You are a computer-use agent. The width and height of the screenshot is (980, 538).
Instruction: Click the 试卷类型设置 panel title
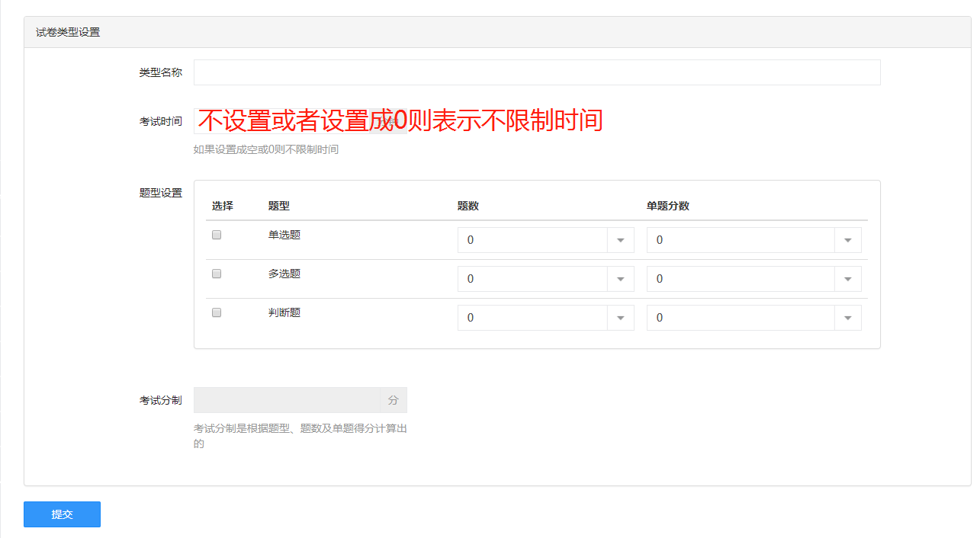[68, 32]
